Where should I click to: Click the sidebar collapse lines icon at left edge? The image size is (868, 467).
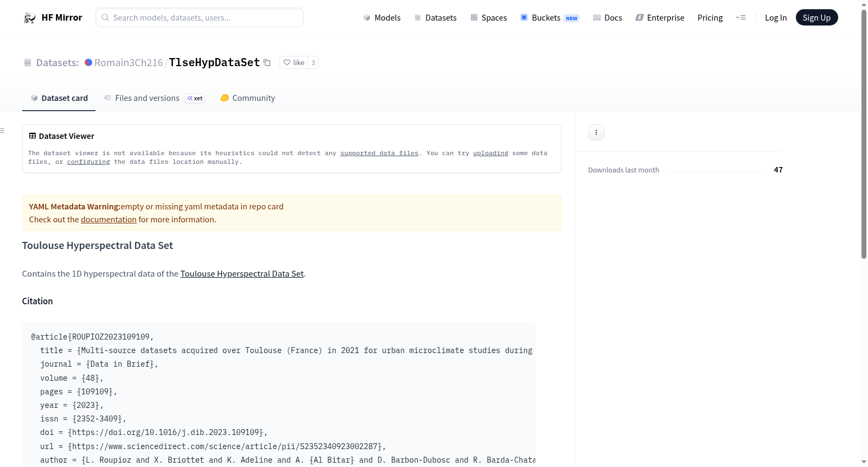tap(3, 131)
